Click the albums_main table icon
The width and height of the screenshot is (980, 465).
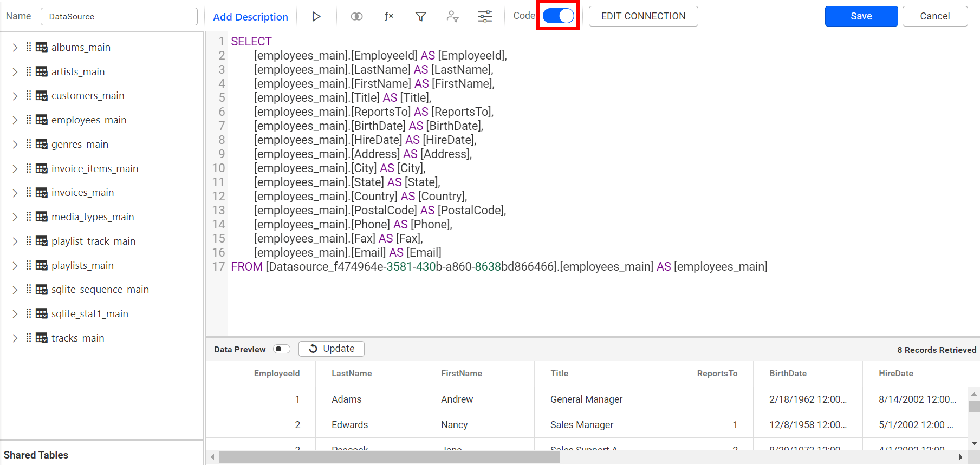click(x=42, y=47)
